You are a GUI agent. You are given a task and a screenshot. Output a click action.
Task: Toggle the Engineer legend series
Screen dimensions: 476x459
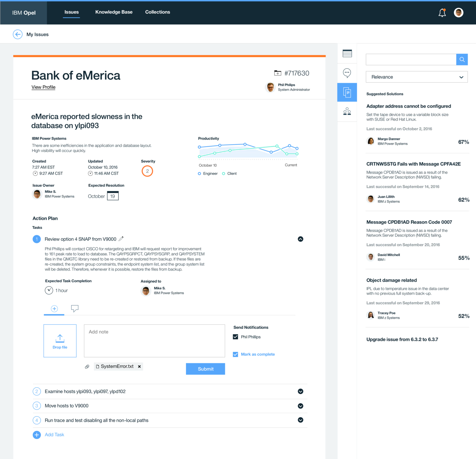pyautogui.click(x=208, y=174)
